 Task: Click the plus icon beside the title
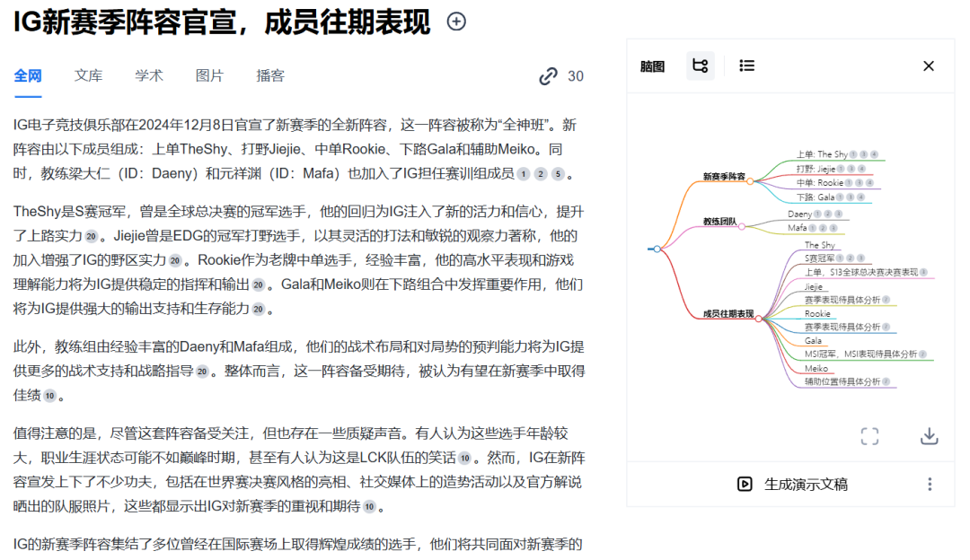point(456,22)
